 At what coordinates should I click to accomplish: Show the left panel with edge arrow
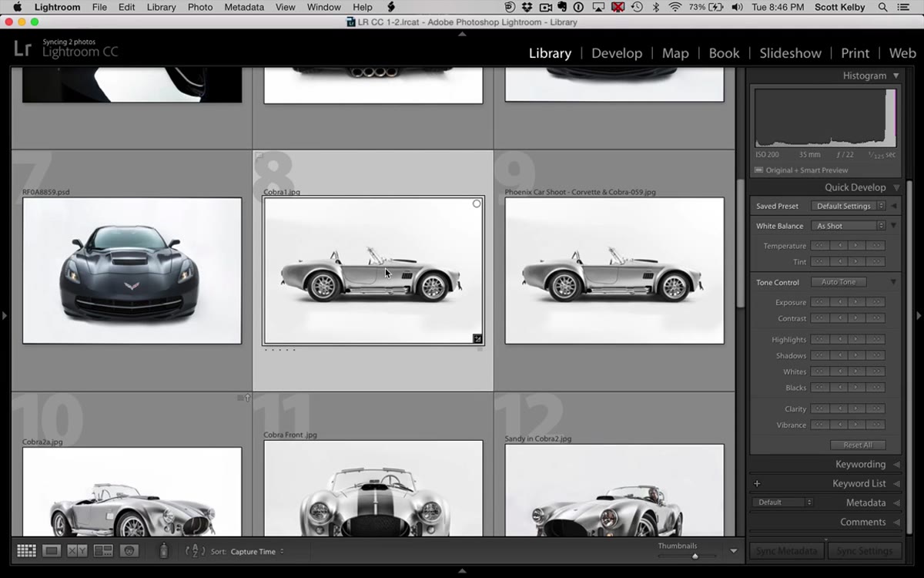pyautogui.click(x=5, y=315)
